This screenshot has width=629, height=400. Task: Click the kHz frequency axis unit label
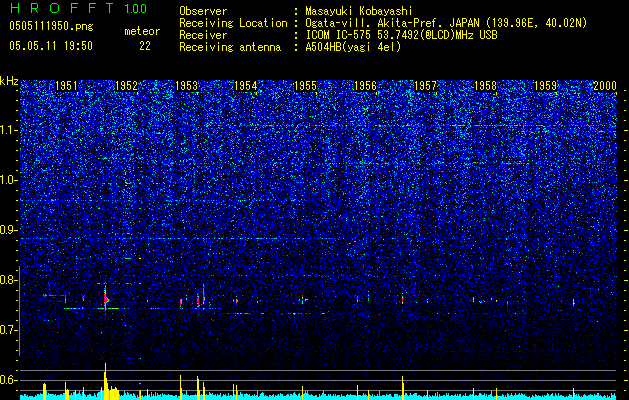tap(9, 81)
